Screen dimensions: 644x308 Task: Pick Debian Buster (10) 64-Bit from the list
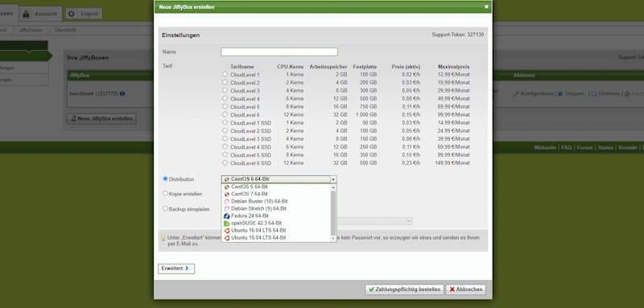point(276,201)
